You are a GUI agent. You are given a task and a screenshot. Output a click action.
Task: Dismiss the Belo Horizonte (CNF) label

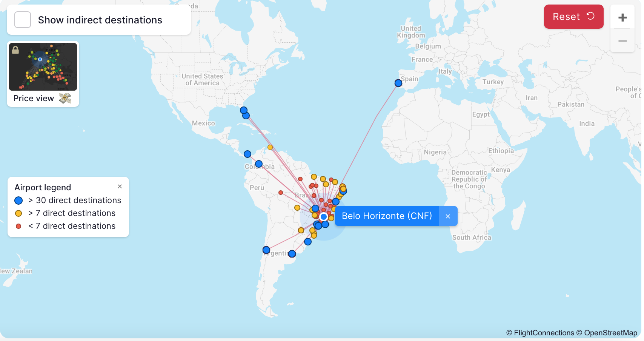pyautogui.click(x=448, y=216)
